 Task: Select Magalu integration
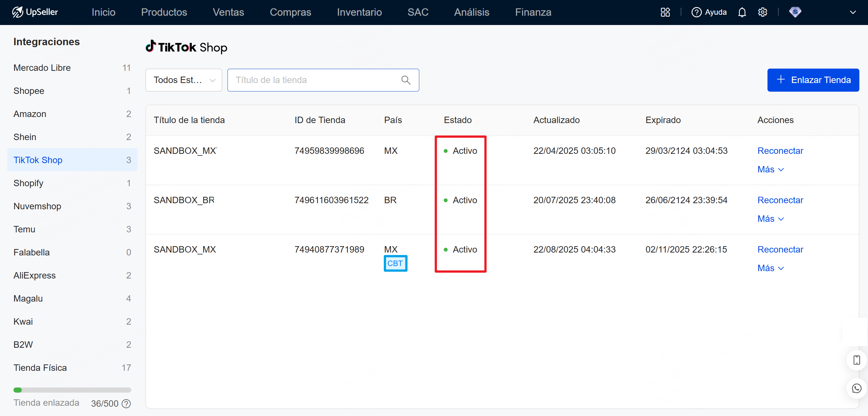(72, 299)
